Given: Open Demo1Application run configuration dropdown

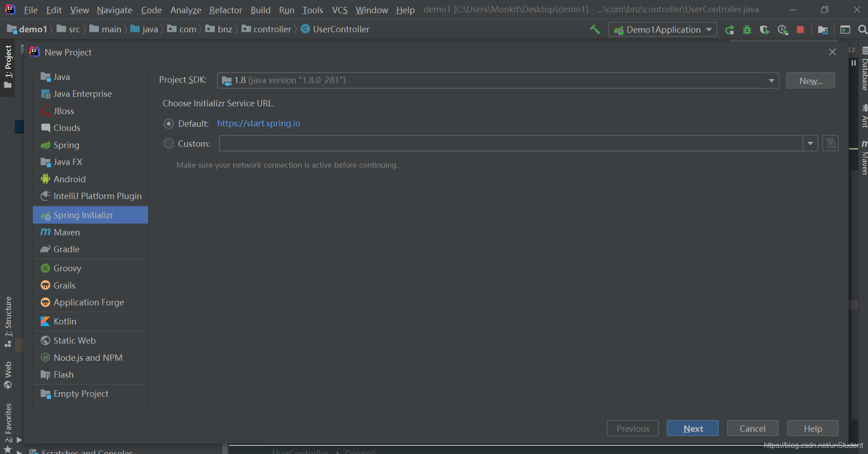Looking at the screenshot, I should 663,30.
